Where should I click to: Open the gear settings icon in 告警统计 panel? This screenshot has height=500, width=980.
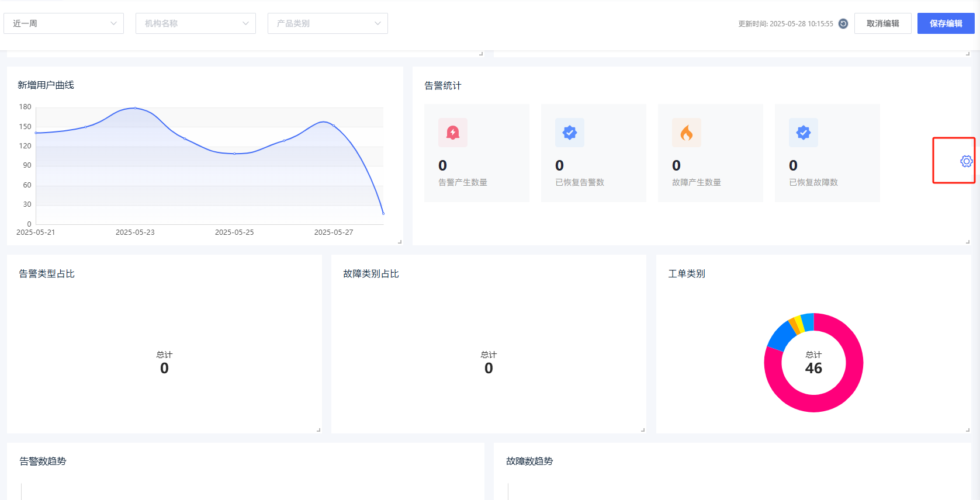pos(966,161)
